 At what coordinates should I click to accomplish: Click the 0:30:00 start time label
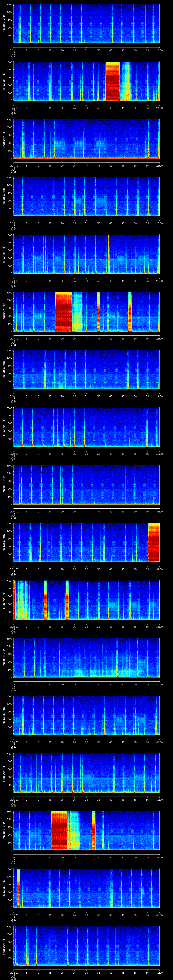14,511
